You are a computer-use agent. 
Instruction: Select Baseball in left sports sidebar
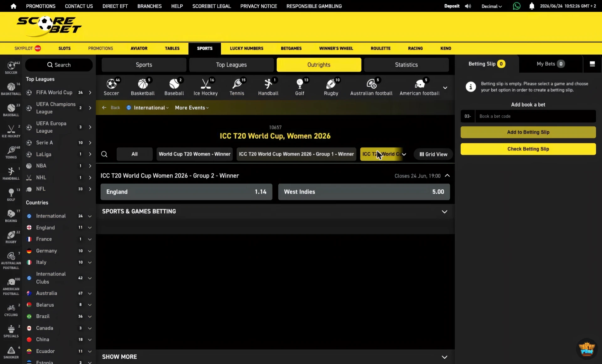coord(11,110)
